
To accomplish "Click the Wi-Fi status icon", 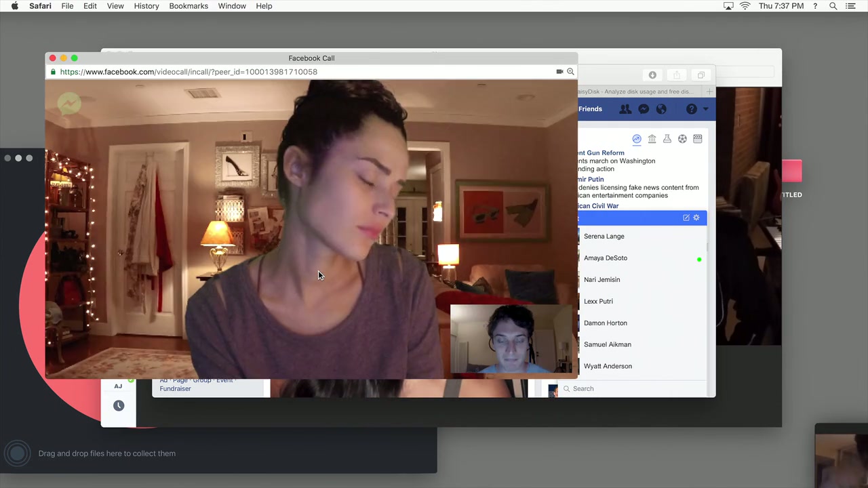I will pyautogui.click(x=745, y=6).
